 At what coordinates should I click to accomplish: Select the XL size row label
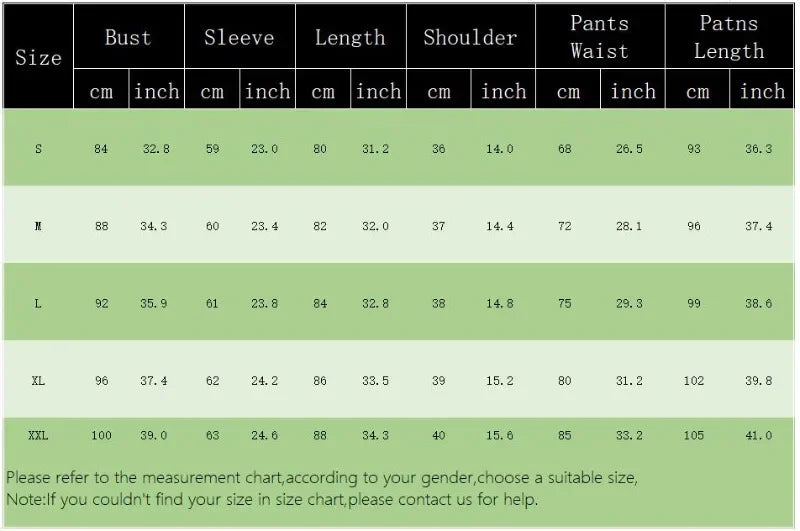click(x=38, y=381)
